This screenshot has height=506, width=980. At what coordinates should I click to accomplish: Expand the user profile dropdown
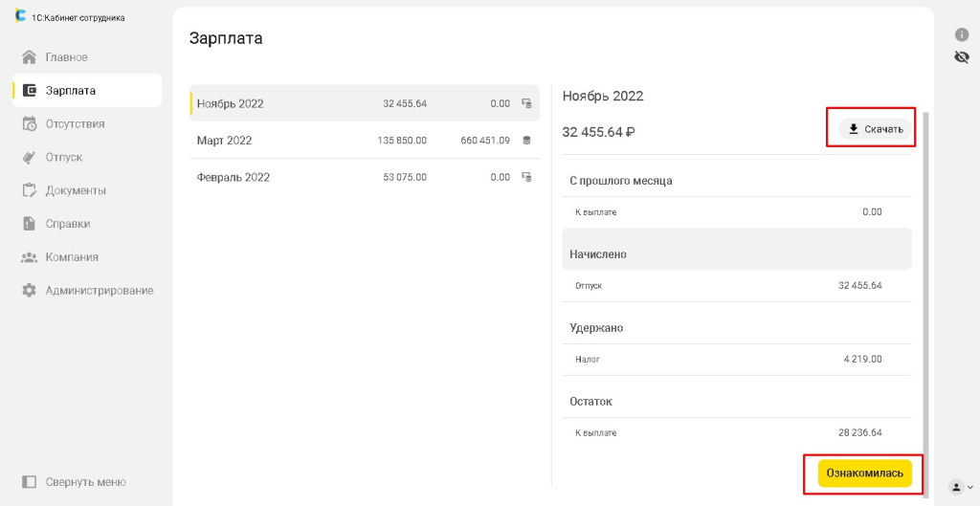[961, 487]
